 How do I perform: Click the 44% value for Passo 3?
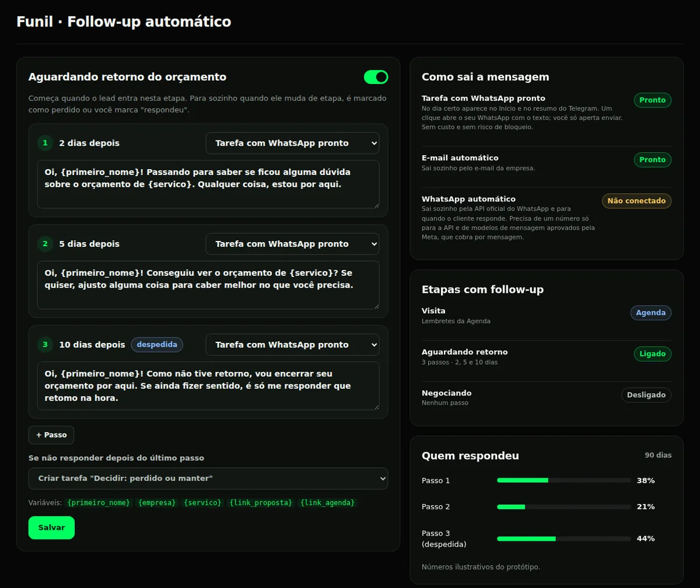tap(646, 539)
